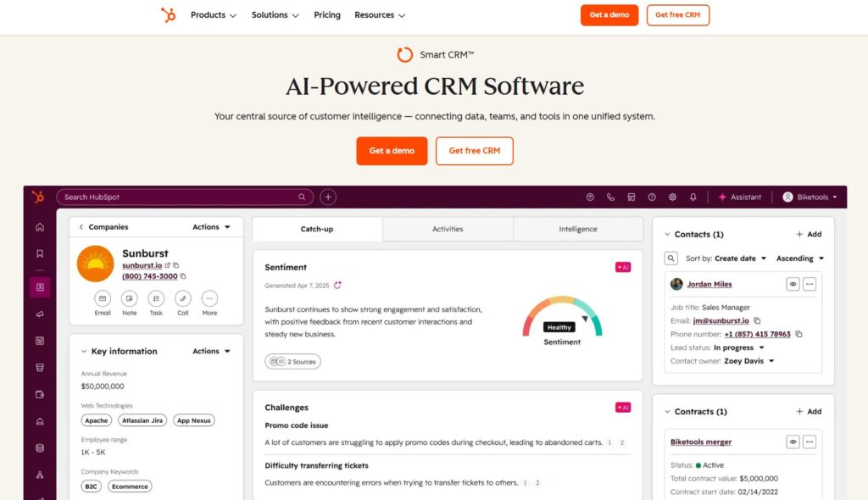Collapse the Key information section
Viewport: 868px width, 500px height.
click(x=84, y=352)
